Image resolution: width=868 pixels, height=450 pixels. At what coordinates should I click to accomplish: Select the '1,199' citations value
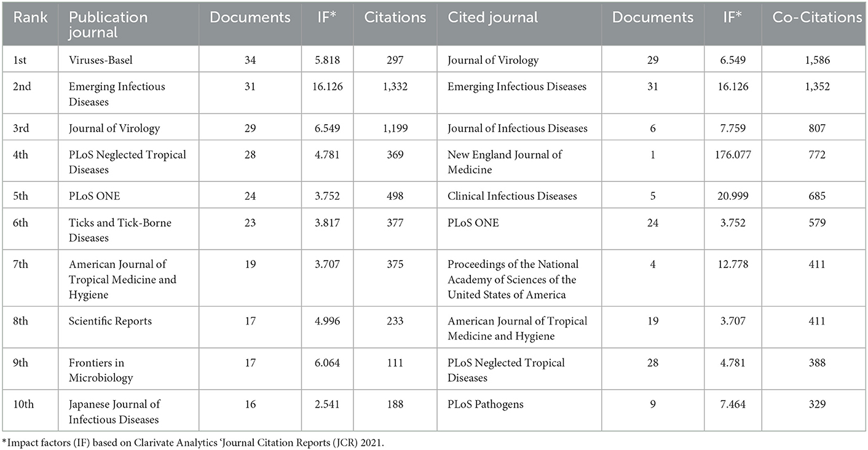395,128
